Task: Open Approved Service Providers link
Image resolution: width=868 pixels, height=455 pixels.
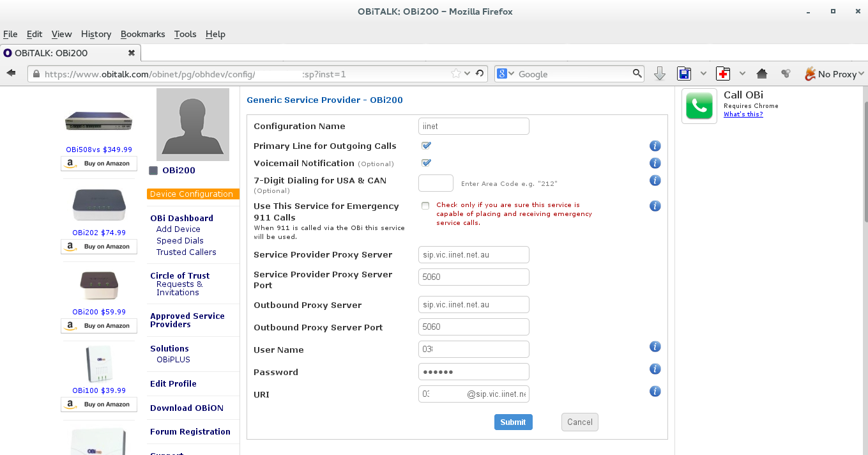Action: pyautogui.click(x=187, y=320)
